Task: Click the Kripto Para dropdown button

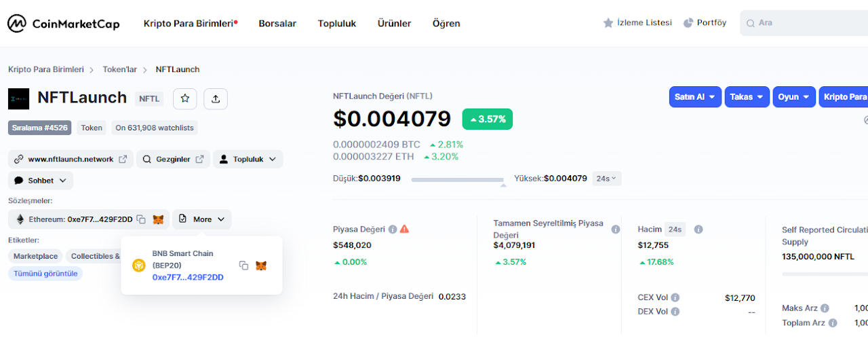Action: [844, 97]
